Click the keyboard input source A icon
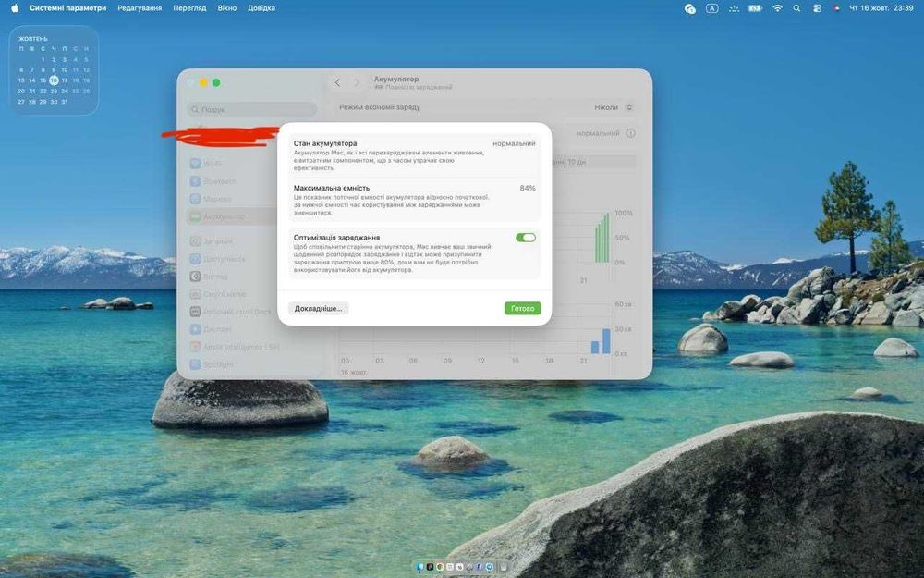The image size is (924, 578). [x=711, y=8]
